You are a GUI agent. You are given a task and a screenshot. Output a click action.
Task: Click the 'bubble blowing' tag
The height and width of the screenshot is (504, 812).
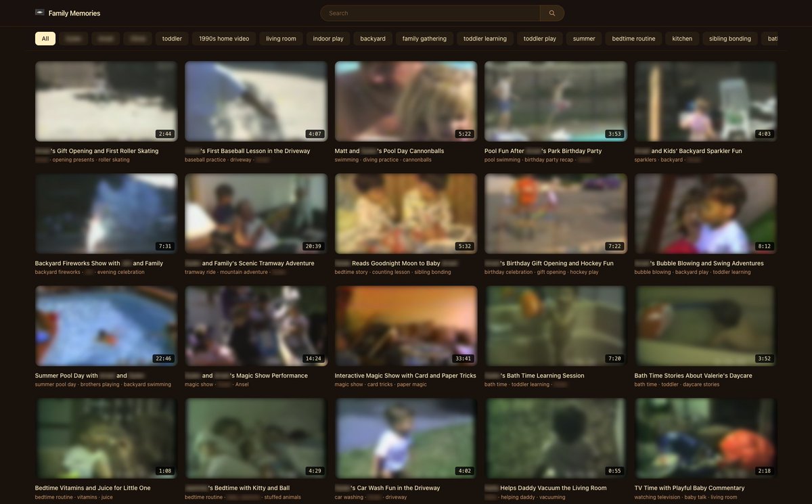coord(653,272)
